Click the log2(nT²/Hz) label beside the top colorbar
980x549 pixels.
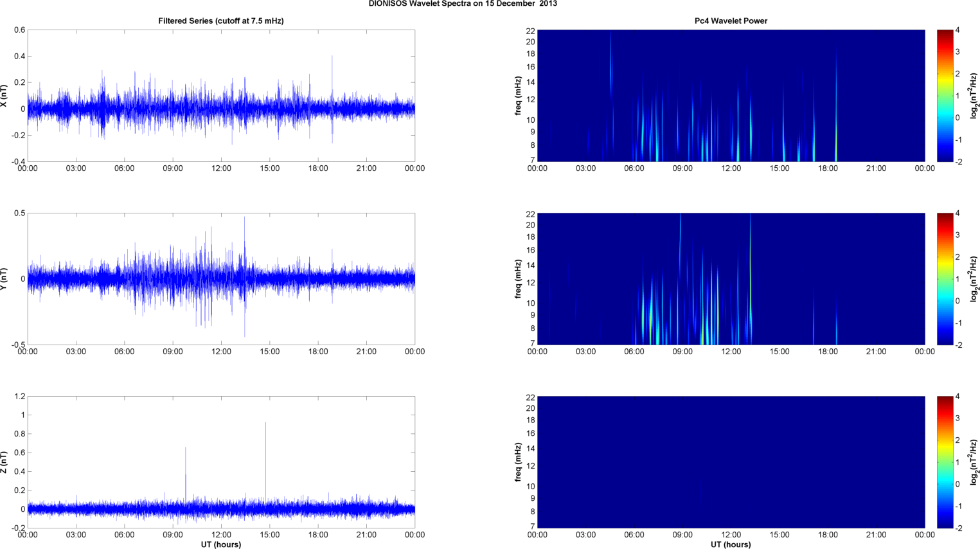974,96
